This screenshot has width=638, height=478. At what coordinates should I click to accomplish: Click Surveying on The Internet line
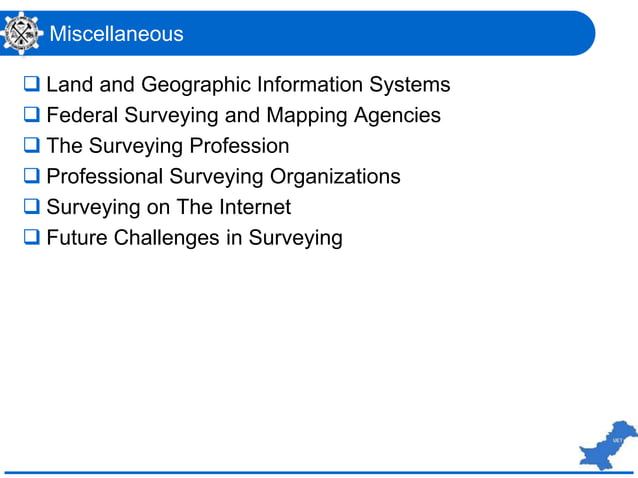(x=168, y=207)
